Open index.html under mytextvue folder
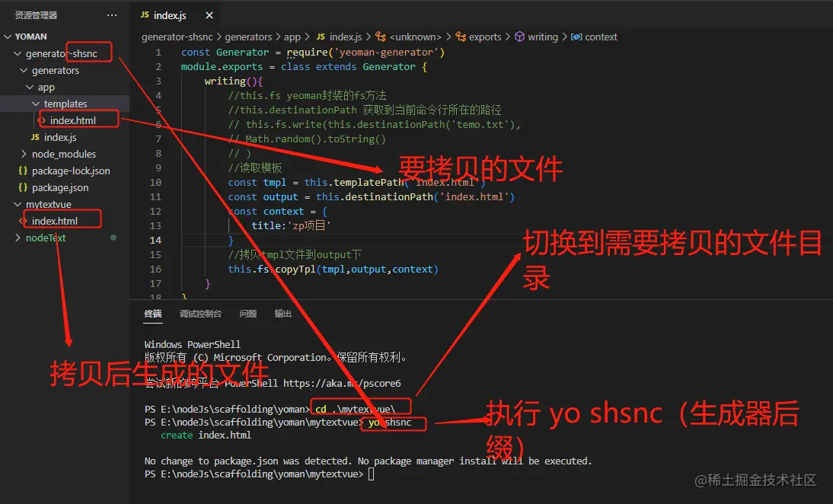The height and width of the screenshot is (504, 833). coord(55,221)
